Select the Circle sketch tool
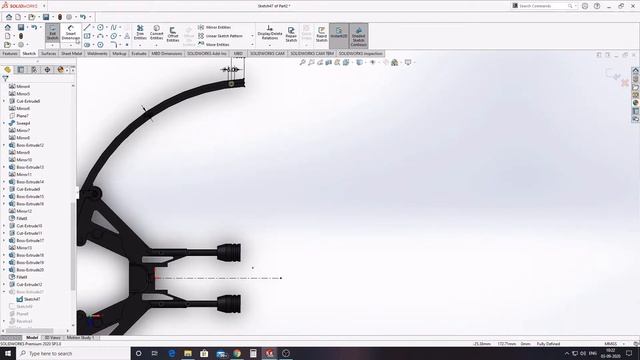This screenshot has width=640, height=360. [x=100, y=27]
